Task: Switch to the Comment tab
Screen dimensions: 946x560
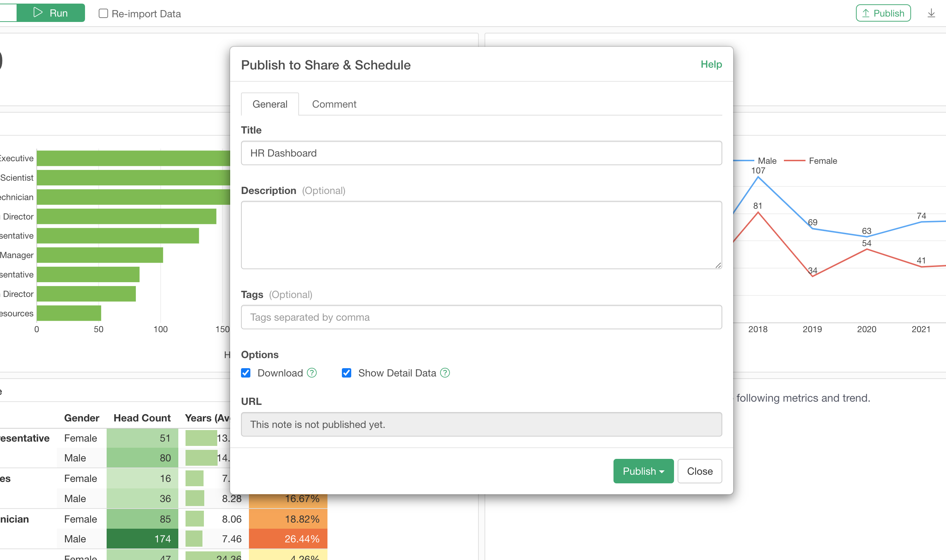Action: click(x=334, y=104)
